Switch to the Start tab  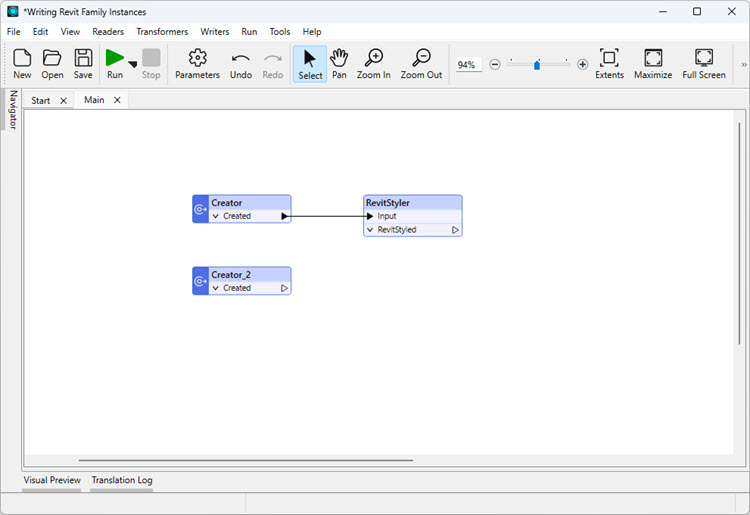[x=41, y=100]
